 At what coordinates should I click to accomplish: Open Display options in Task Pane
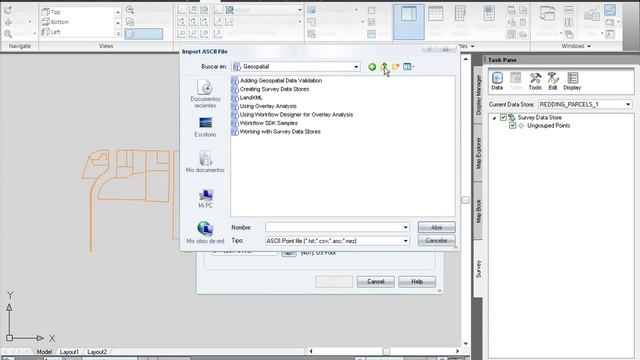[x=572, y=81]
